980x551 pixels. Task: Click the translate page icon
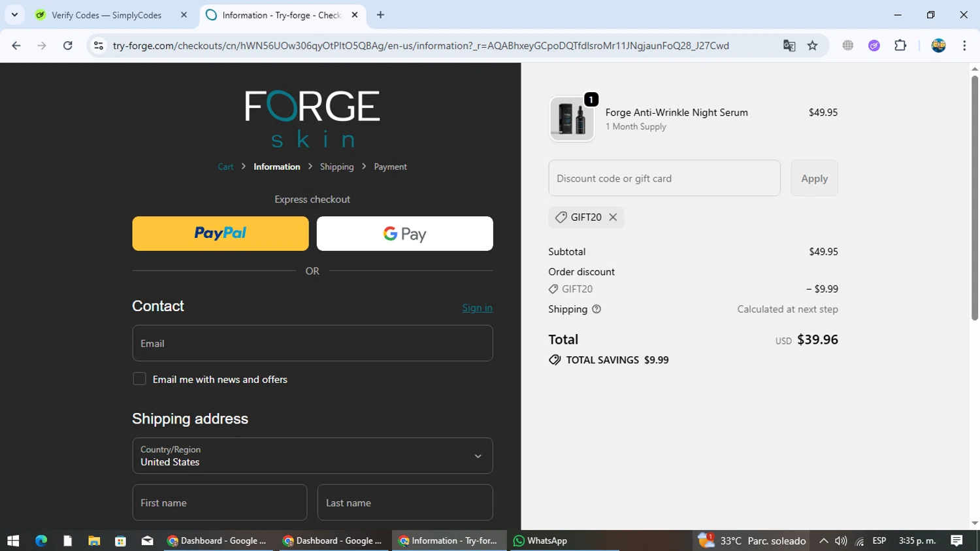789,46
